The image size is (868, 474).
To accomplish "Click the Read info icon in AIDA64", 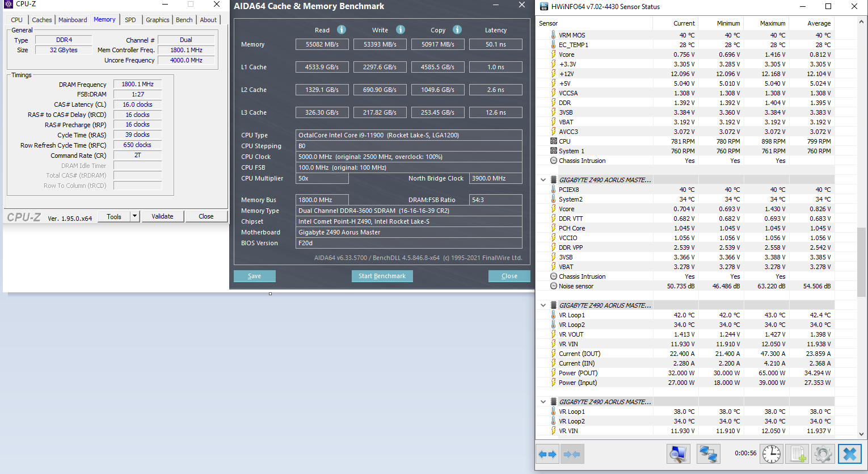I will [x=342, y=30].
